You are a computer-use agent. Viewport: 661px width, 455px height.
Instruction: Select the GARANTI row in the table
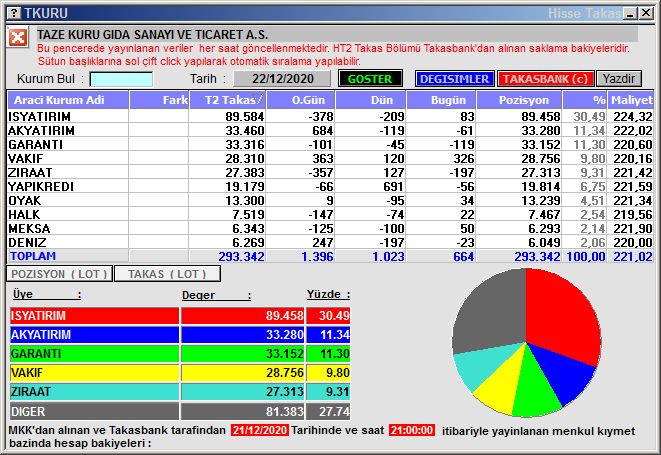[x=330, y=144]
